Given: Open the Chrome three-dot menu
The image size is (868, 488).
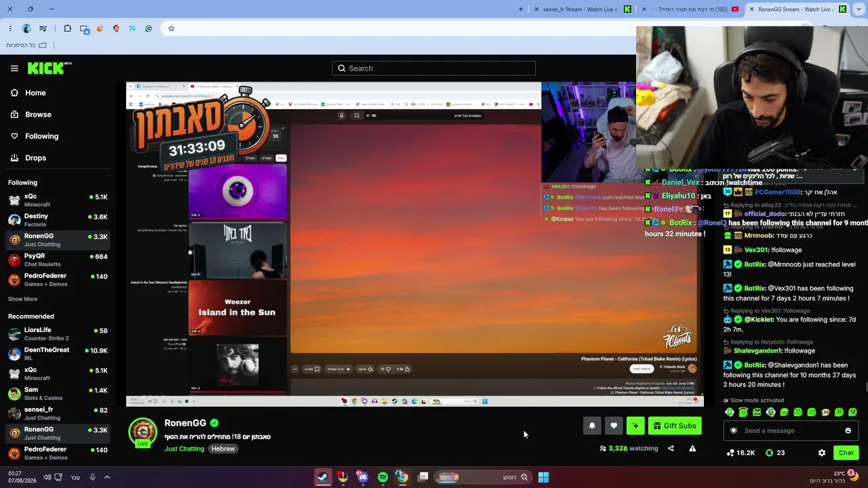Looking at the screenshot, I should tap(10, 28).
